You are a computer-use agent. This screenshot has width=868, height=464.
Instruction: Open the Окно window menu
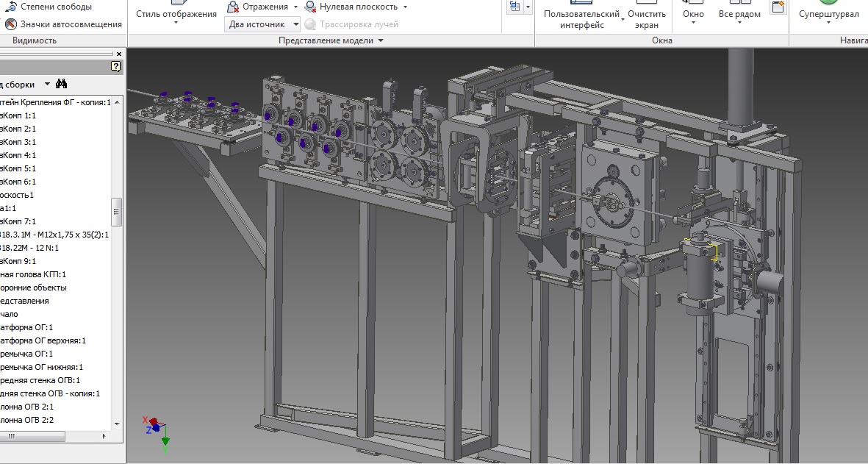pos(692,15)
